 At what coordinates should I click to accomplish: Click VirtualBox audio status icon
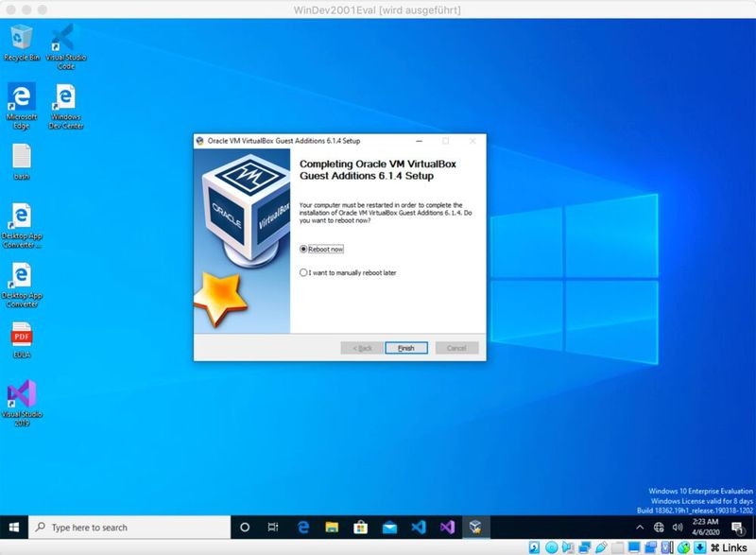tap(568, 547)
